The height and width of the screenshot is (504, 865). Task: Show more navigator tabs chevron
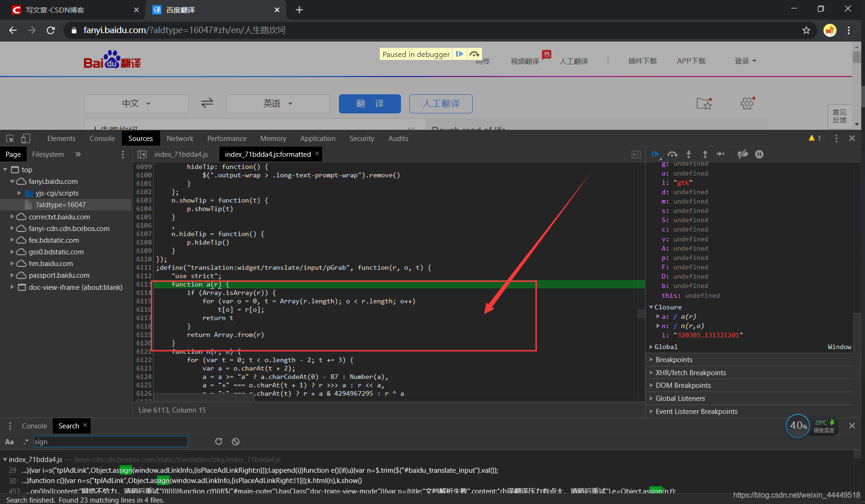click(x=78, y=154)
